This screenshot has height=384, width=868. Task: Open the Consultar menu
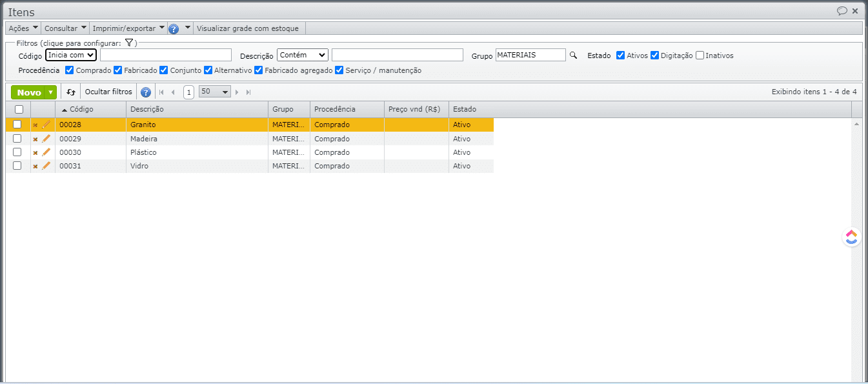click(x=65, y=28)
